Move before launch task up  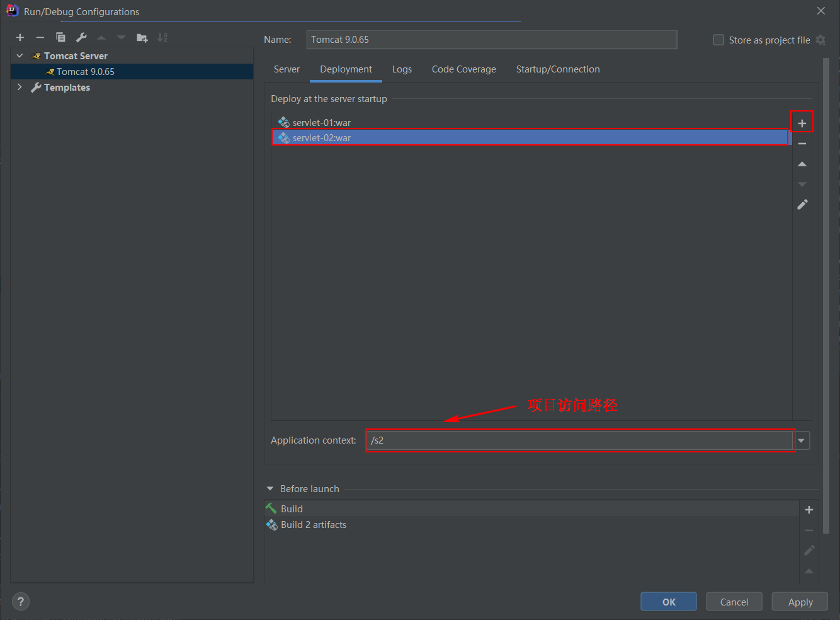(809, 571)
